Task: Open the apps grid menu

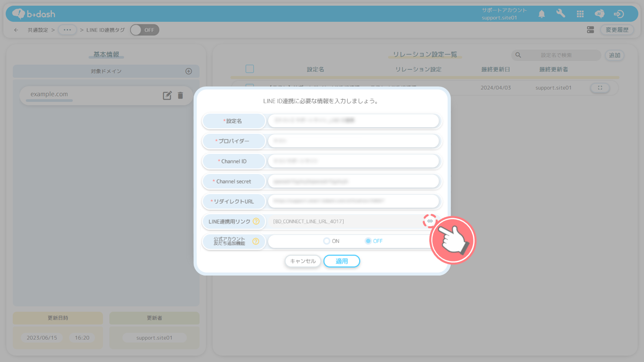Action: (580, 14)
